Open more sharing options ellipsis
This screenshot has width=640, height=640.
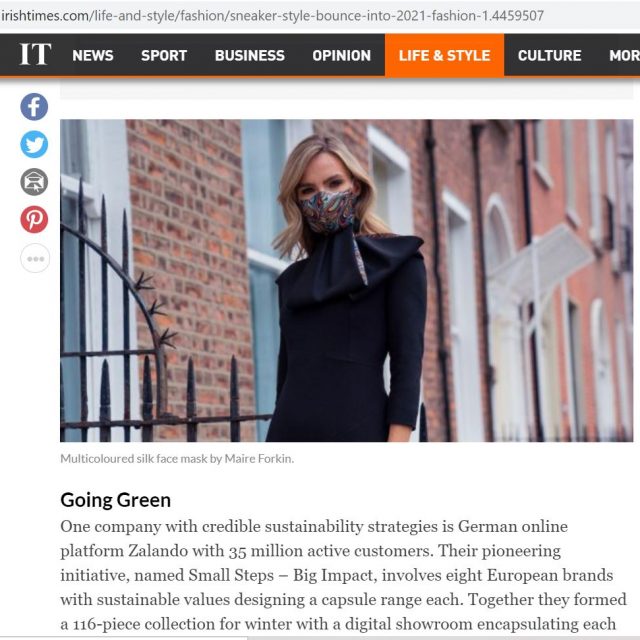35,258
